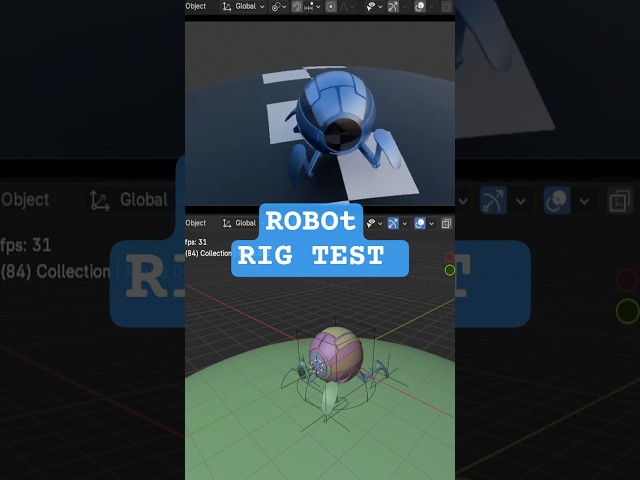Click the red X axis gizmo circle

(x=449, y=257)
